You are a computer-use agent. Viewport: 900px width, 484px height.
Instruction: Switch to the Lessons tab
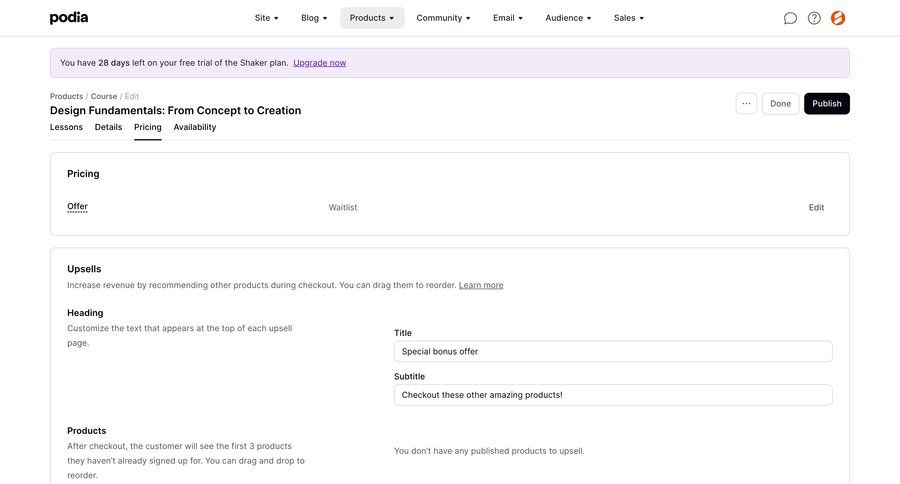tap(66, 127)
